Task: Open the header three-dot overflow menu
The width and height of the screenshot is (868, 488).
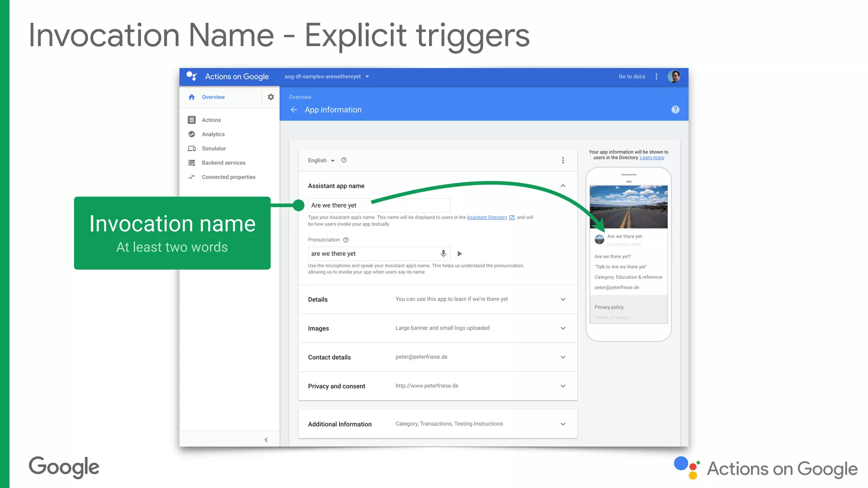Action: (657, 77)
